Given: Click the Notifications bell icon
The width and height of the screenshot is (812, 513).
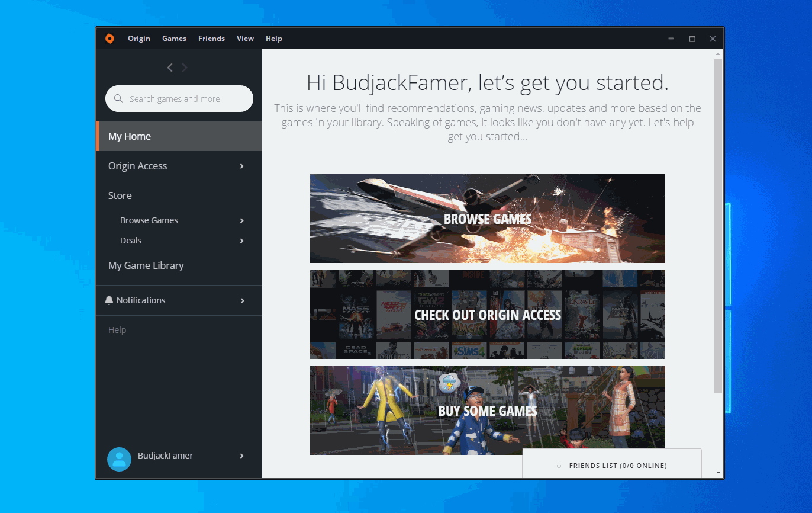Looking at the screenshot, I should coord(109,300).
